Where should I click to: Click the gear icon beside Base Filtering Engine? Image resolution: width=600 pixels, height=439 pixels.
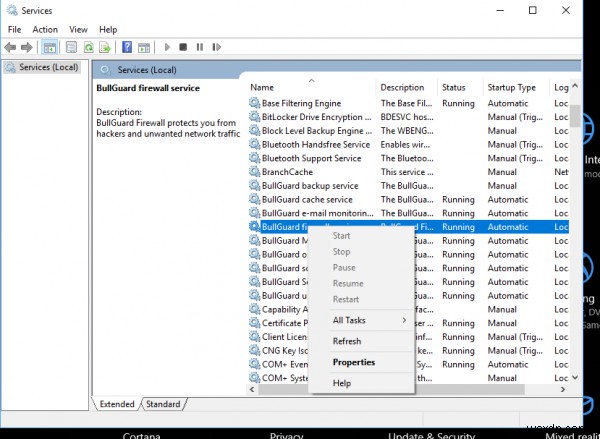[254, 103]
